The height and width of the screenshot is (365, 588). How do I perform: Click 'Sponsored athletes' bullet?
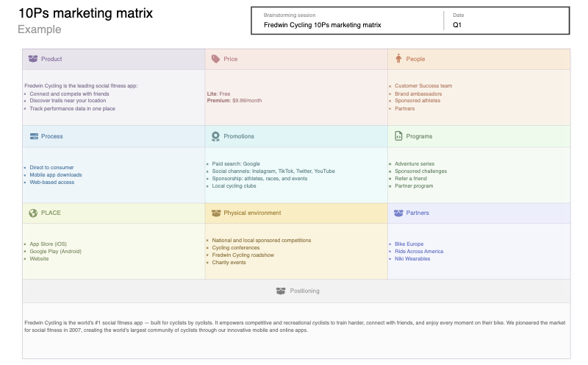417,101
